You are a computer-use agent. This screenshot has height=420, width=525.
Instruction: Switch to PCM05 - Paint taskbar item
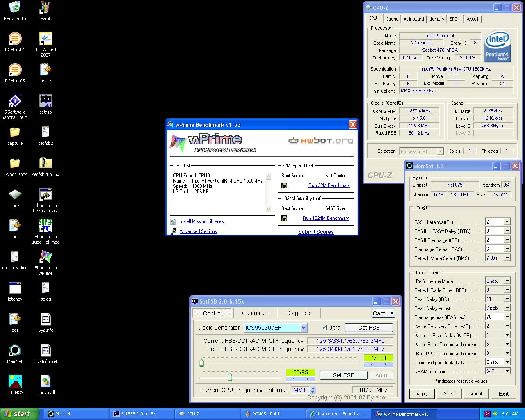273,414
